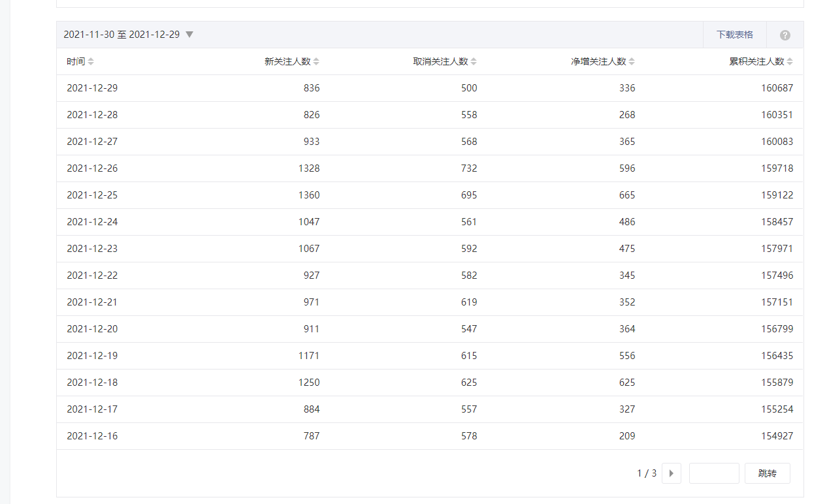Click cumulative followers value 156435
The height and width of the screenshot is (504, 827).
point(777,356)
